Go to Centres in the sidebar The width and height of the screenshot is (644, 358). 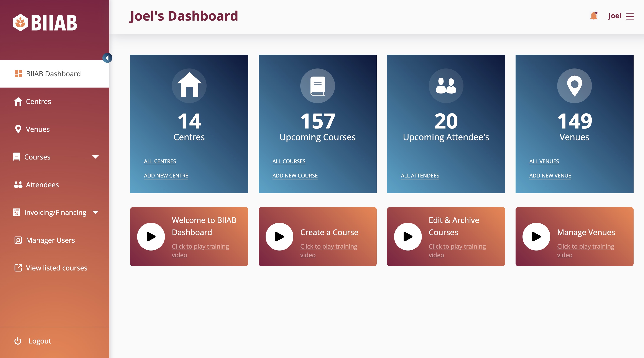[x=38, y=101]
